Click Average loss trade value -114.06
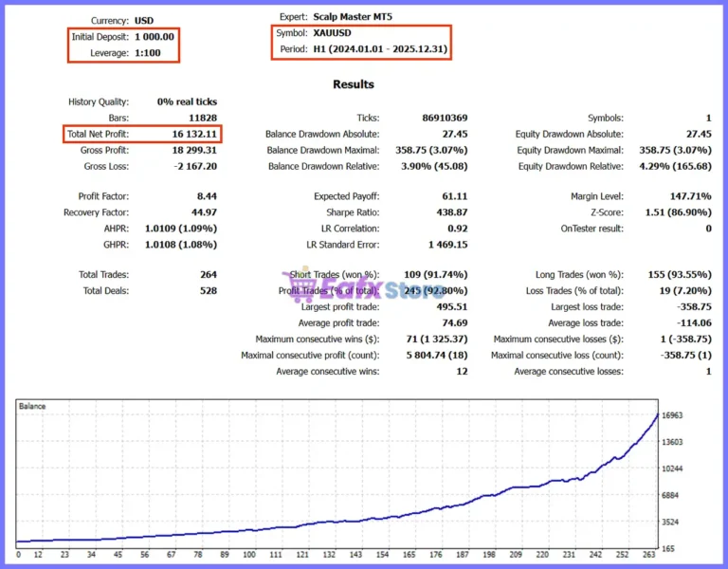Image resolution: width=728 pixels, height=569 pixels. coord(695,322)
